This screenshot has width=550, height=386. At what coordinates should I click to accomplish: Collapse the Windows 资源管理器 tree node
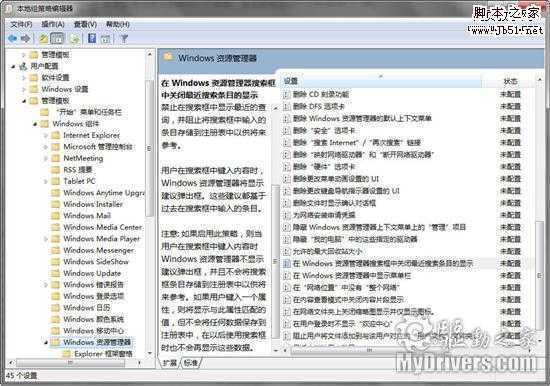[x=46, y=342]
